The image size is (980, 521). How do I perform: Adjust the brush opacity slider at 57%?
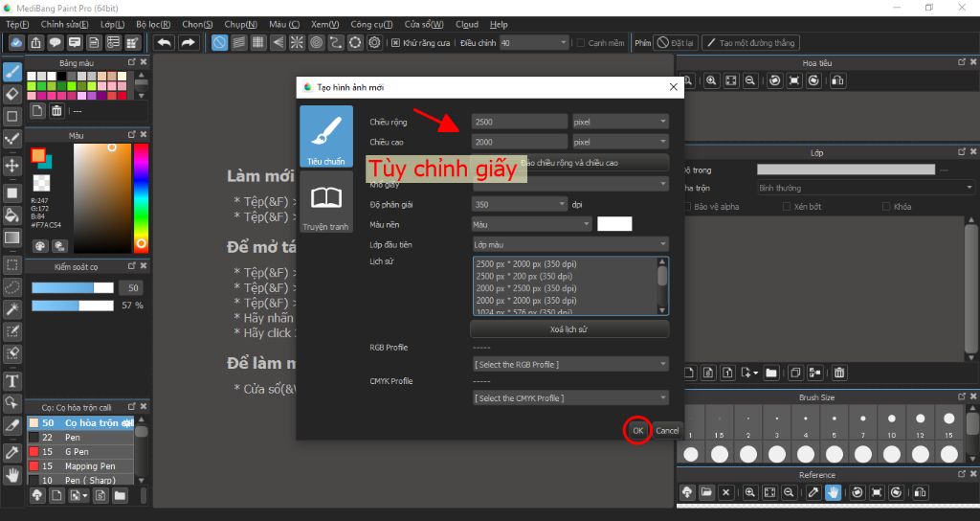click(73, 306)
